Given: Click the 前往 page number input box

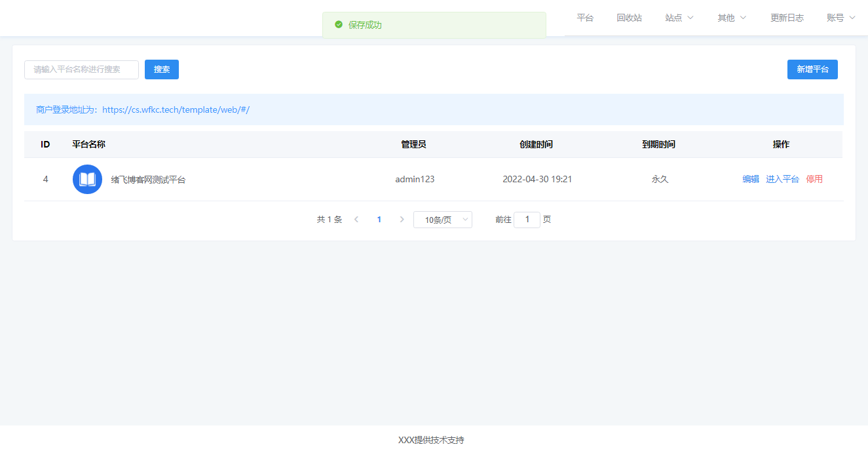Looking at the screenshot, I should click(x=527, y=219).
